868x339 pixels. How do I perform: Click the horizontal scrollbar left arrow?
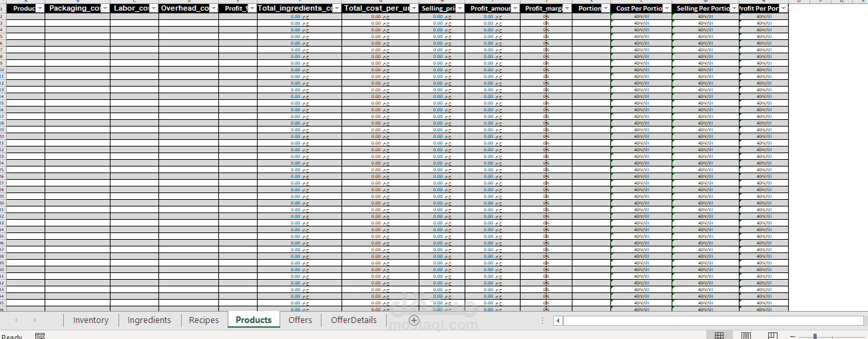coord(558,320)
